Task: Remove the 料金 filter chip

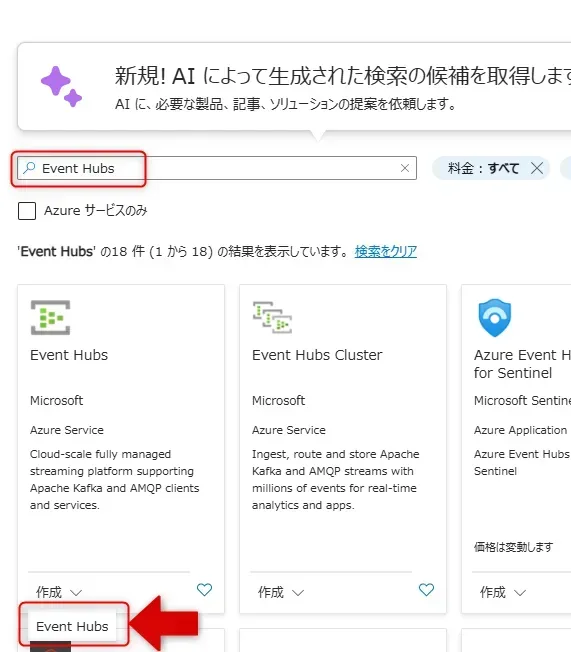Action: [537, 168]
